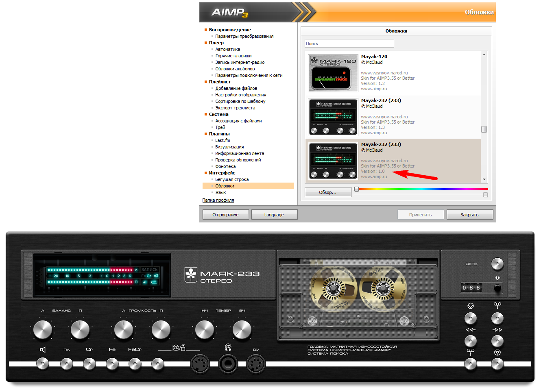Screen dimensions: 541x392
Task: Select the Fe tape type button
Action: 112,364
